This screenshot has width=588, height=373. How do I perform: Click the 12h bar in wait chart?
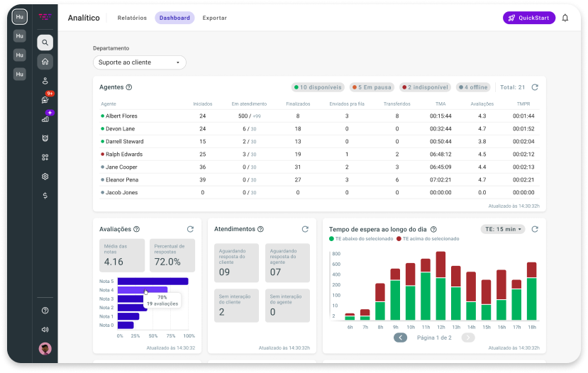pos(440,286)
